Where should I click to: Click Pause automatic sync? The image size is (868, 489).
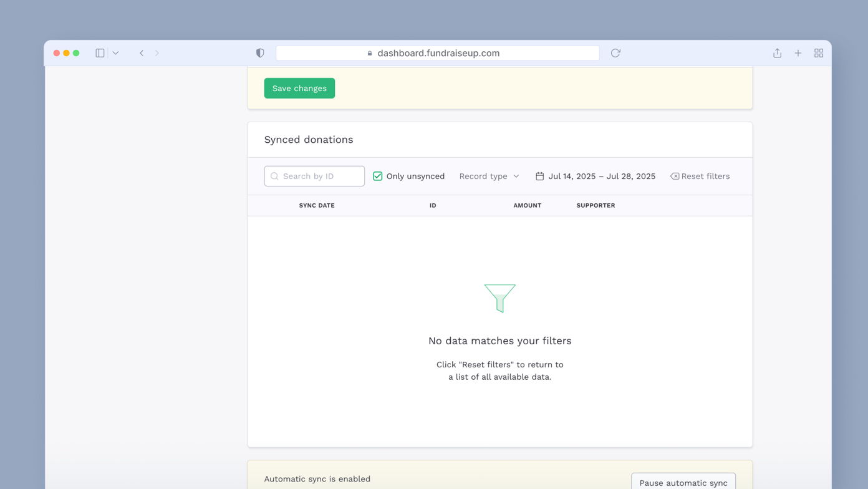[683, 482]
